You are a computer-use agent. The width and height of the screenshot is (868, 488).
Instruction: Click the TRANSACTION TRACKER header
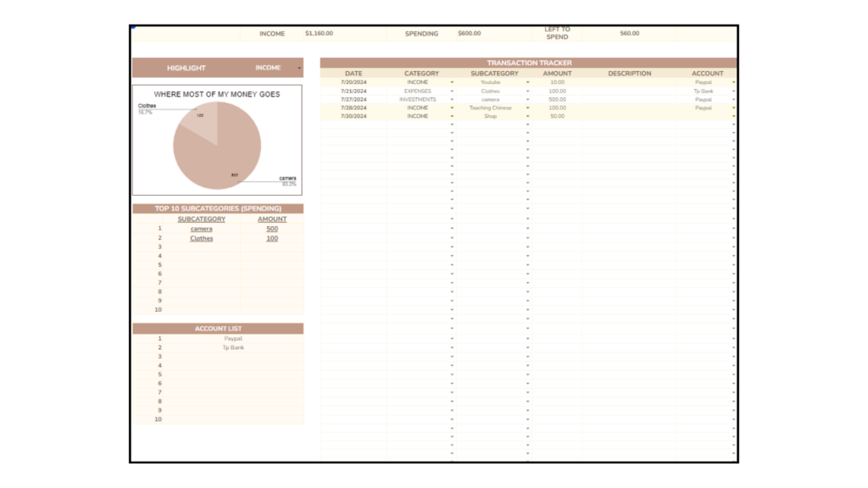(529, 63)
